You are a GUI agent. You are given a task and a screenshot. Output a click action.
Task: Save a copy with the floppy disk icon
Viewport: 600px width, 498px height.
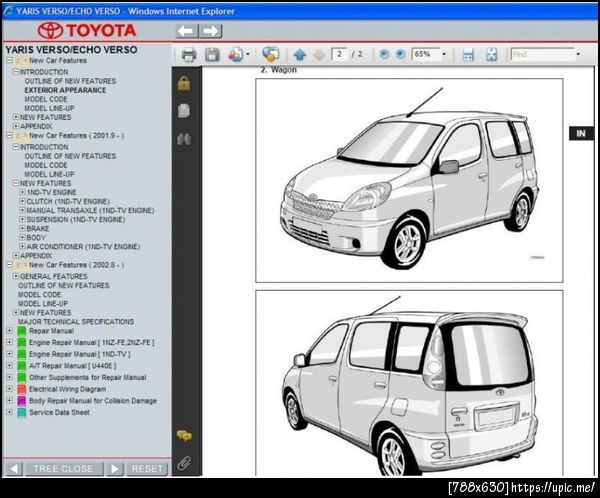pos(212,55)
